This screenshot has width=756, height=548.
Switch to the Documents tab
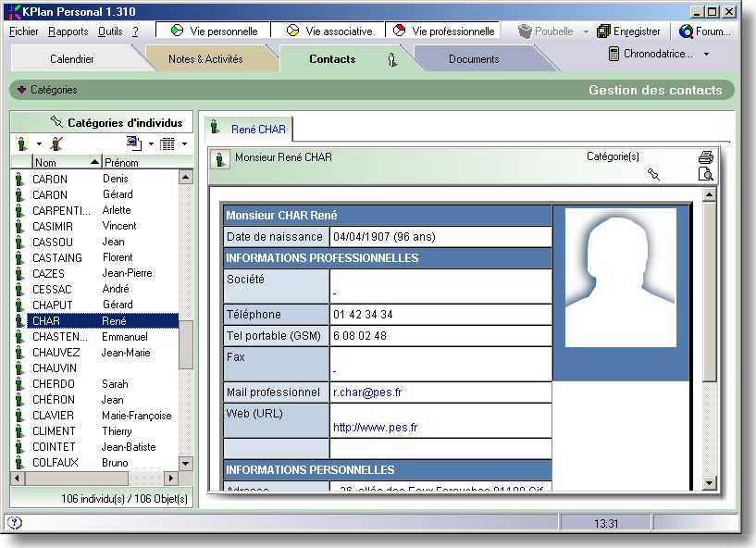pos(474,59)
